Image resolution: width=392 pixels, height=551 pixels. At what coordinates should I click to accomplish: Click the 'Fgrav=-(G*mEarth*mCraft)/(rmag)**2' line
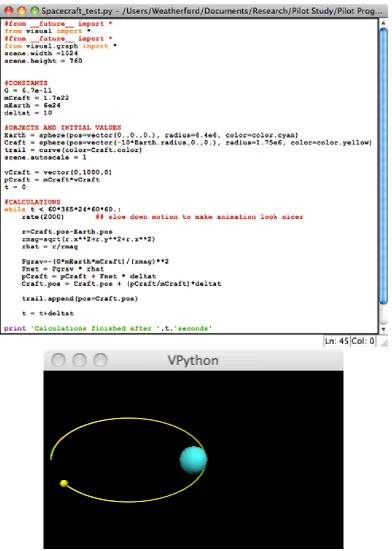click(x=95, y=261)
